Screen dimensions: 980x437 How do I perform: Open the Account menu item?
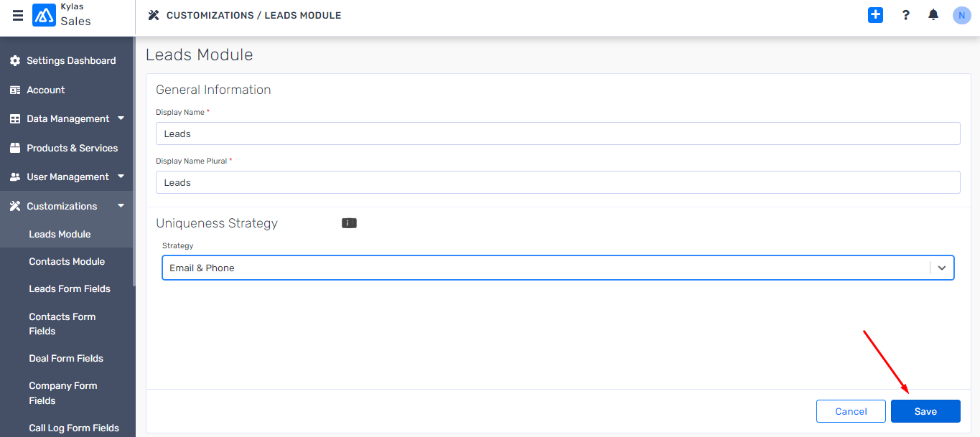(46, 90)
